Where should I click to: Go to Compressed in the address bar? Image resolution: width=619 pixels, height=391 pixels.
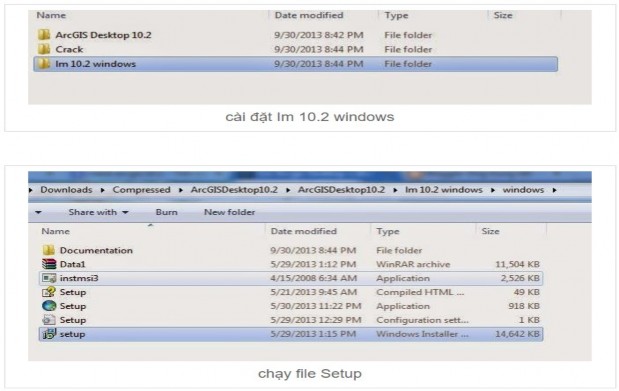(141, 190)
